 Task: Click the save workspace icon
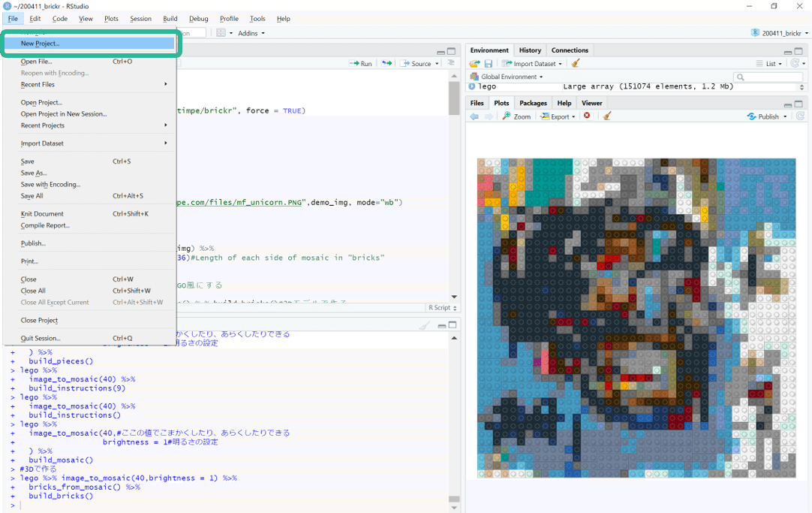pos(488,63)
